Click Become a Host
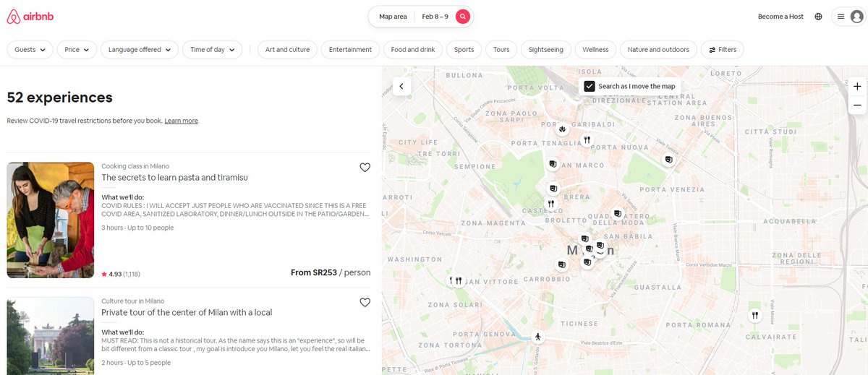The width and height of the screenshot is (868, 375). 780,17
